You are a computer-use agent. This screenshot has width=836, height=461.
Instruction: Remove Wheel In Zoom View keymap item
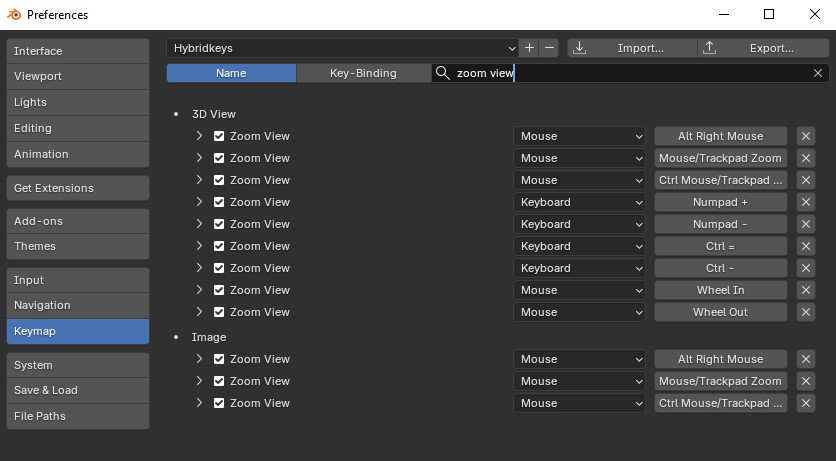click(x=806, y=290)
